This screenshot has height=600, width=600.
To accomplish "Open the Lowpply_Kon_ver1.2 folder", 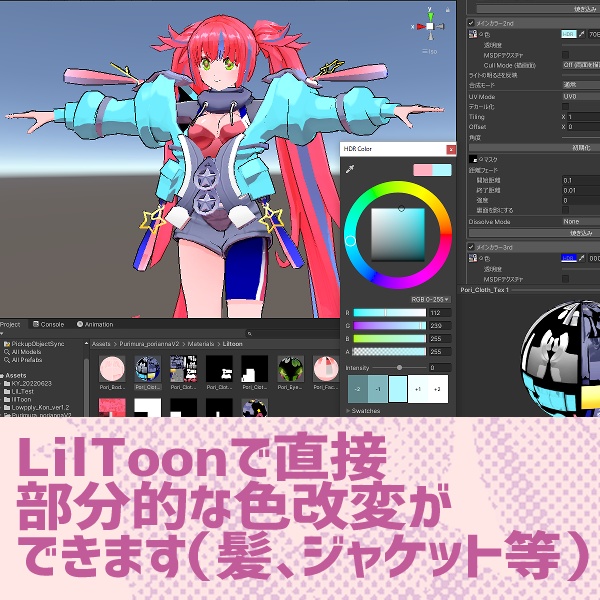I will point(37,408).
